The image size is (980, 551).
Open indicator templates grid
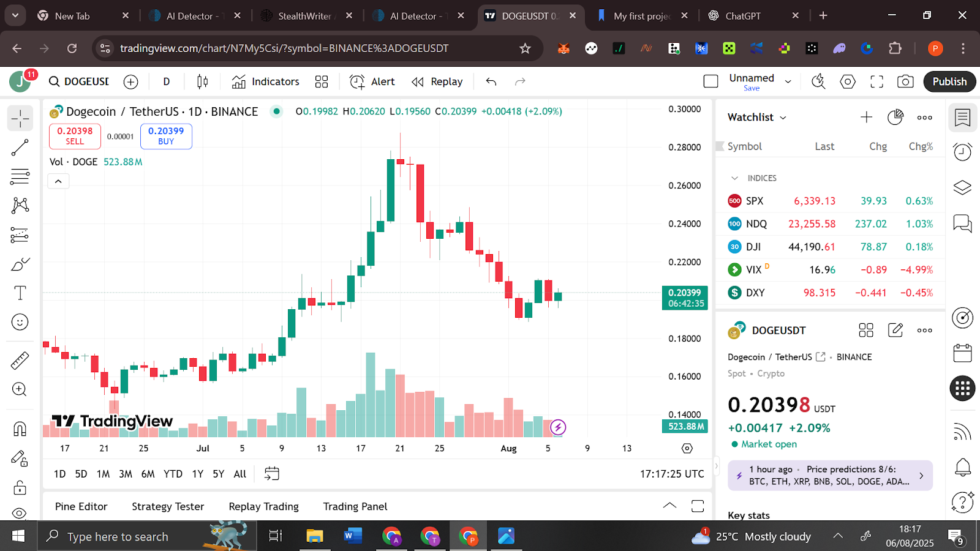pos(322,81)
